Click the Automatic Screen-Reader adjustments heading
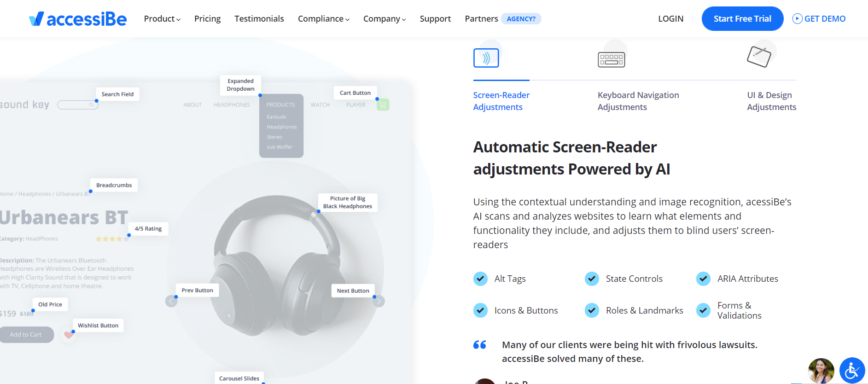Screen dimensions: 868x384 click(571, 158)
